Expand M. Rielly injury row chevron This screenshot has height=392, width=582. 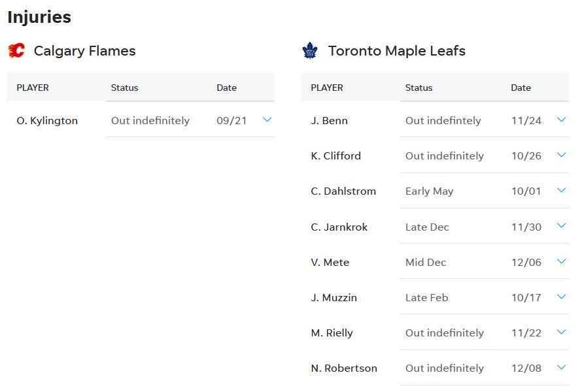coord(561,332)
